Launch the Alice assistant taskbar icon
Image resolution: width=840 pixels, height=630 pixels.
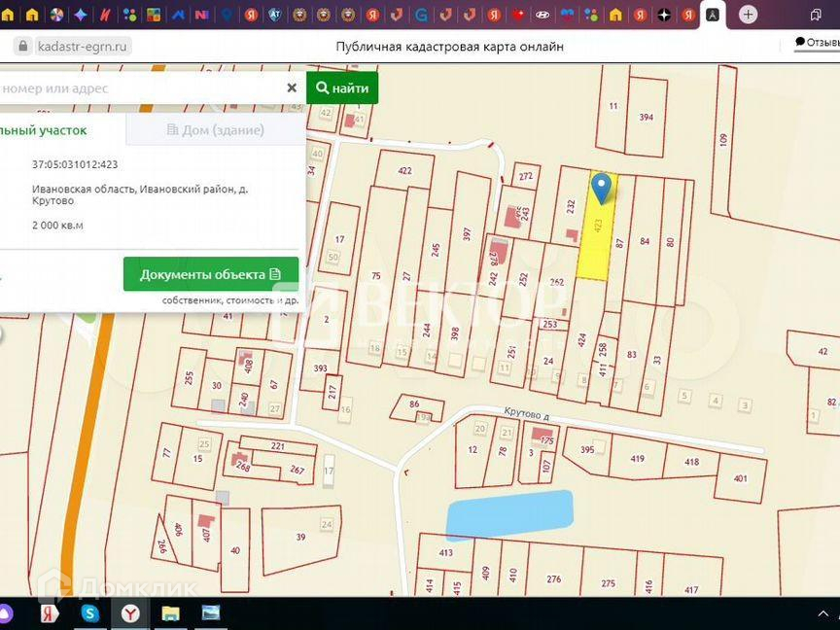pos(7,612)
